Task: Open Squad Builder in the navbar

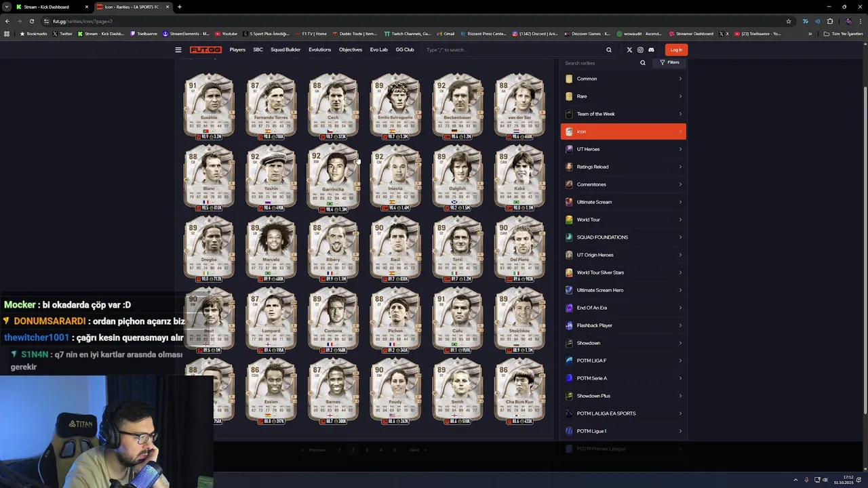Action: (285, 49)
